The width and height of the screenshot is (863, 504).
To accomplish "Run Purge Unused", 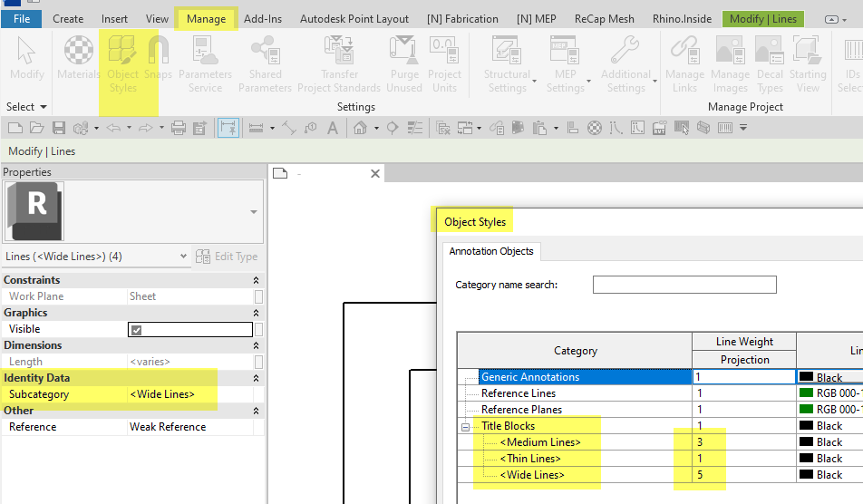I will point(404,63).
